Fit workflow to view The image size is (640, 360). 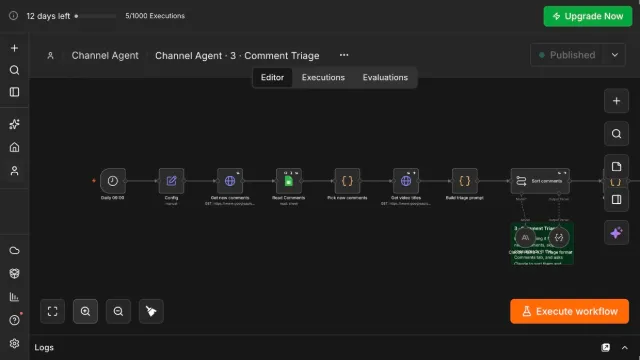click(x=53, y=311)
